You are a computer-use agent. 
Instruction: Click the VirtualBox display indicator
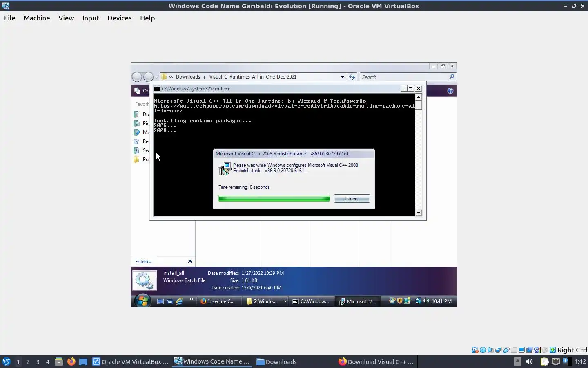(521, 350)
